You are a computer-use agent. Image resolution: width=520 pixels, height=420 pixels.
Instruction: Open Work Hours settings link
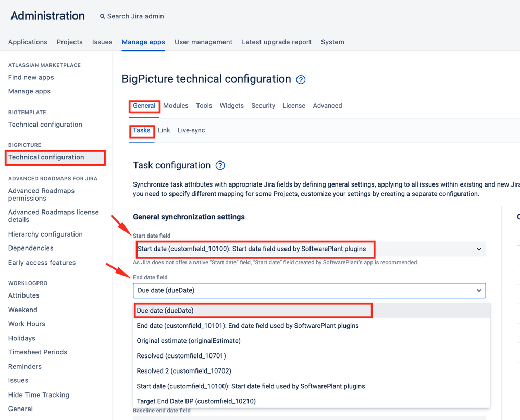(27, 324)
